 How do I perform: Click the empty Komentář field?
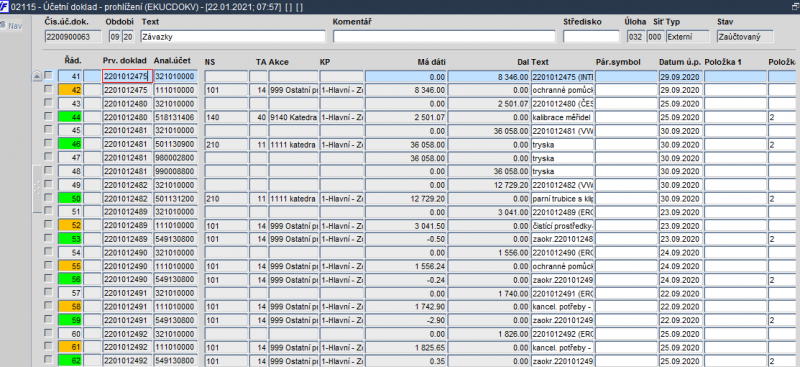[444, 36]
